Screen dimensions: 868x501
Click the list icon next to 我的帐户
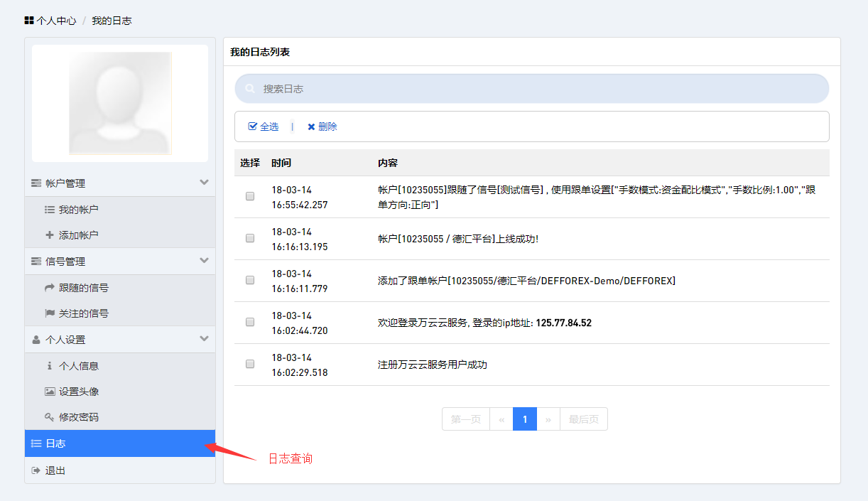click(50, 210)
